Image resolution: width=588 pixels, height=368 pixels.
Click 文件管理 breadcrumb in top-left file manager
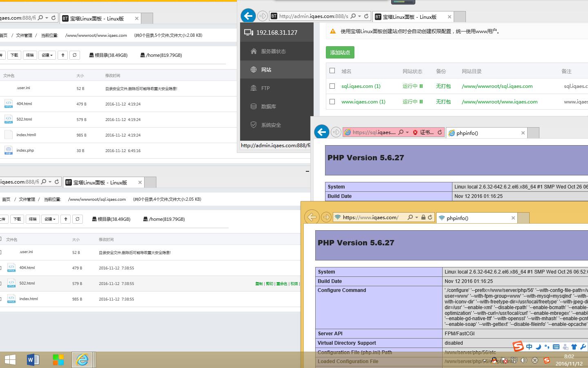[24, 35]
